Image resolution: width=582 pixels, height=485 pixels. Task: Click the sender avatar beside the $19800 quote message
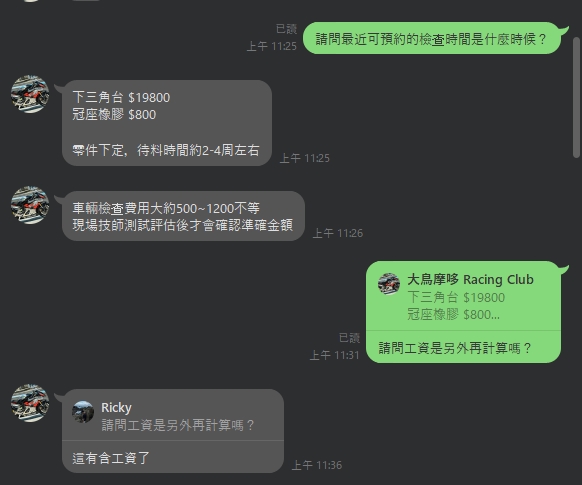pos(30,94)
